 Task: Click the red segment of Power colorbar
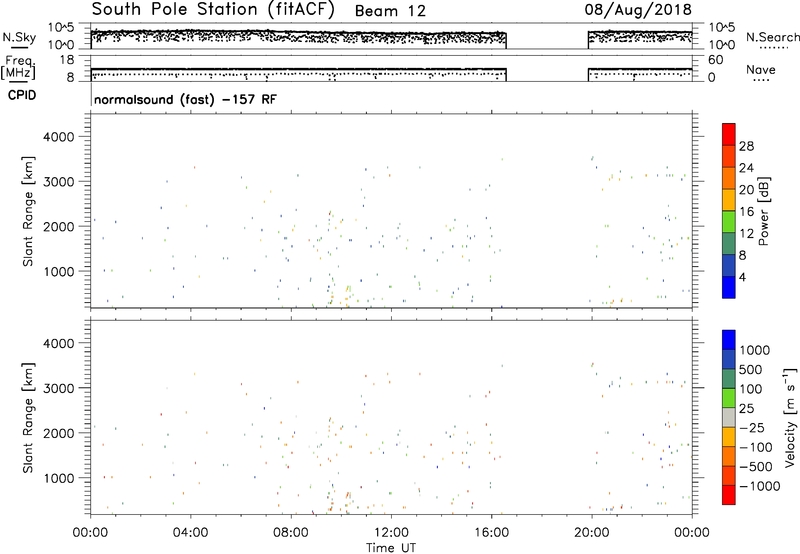coord(729,135)
